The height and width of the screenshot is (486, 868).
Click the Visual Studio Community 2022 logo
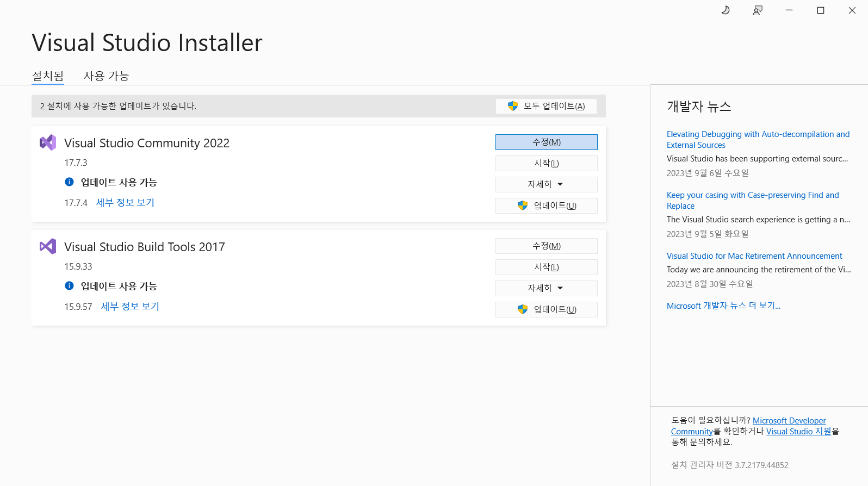coord(48,142)
